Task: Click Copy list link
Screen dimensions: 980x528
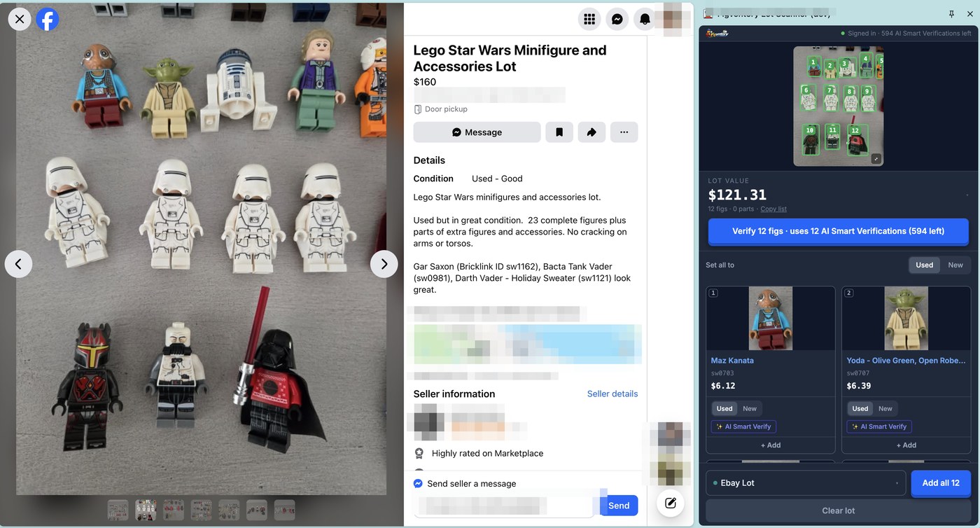Action: click(773, 209)
